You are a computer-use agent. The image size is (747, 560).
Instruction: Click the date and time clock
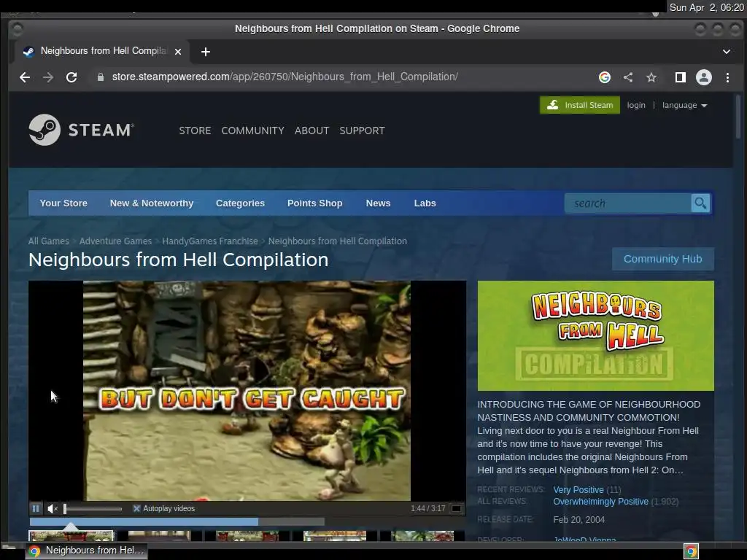point(706,7)
